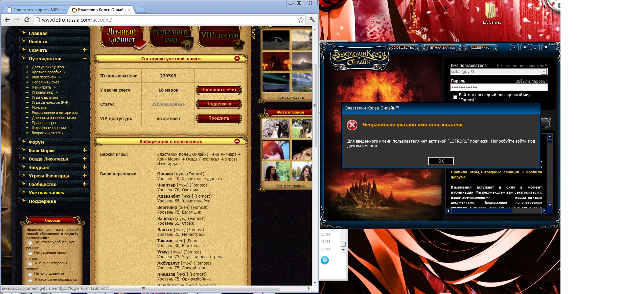Open the 'Личный кабинет' site tab
This screenshot has width=644, height=294.
pos(122,37)
